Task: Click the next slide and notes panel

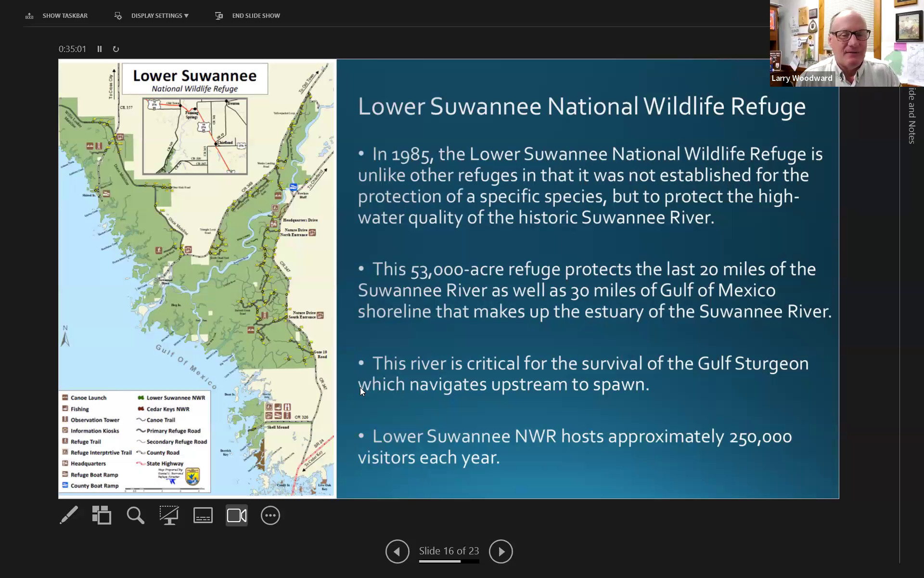Action: [x=912, y=116]
